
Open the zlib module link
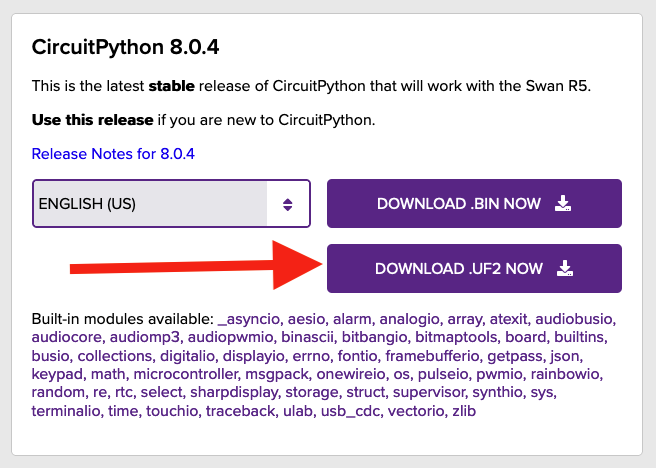tap(464, 411)
